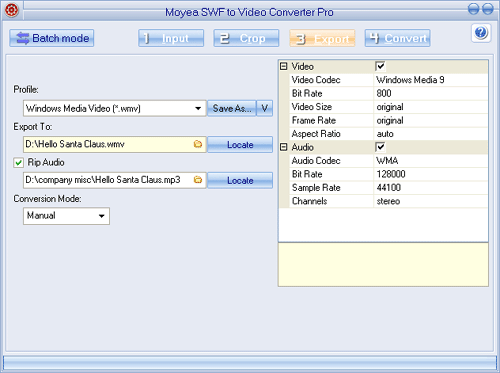The height and width of the screenshot is (373, 500).
Task: Select the step 3 Export tab
Action: [322, 38]
